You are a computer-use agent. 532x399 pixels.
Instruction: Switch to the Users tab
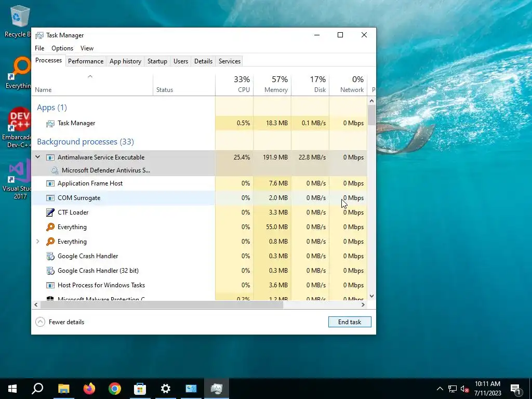point(180,61)
